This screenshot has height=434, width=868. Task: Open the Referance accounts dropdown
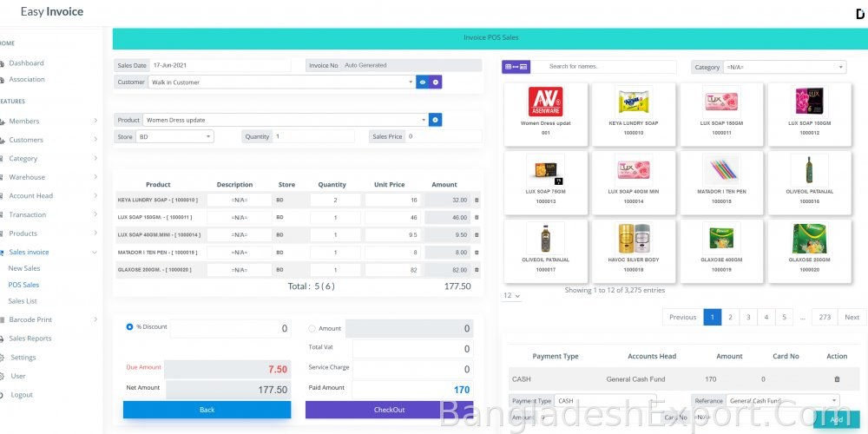(x=783, y=401)
